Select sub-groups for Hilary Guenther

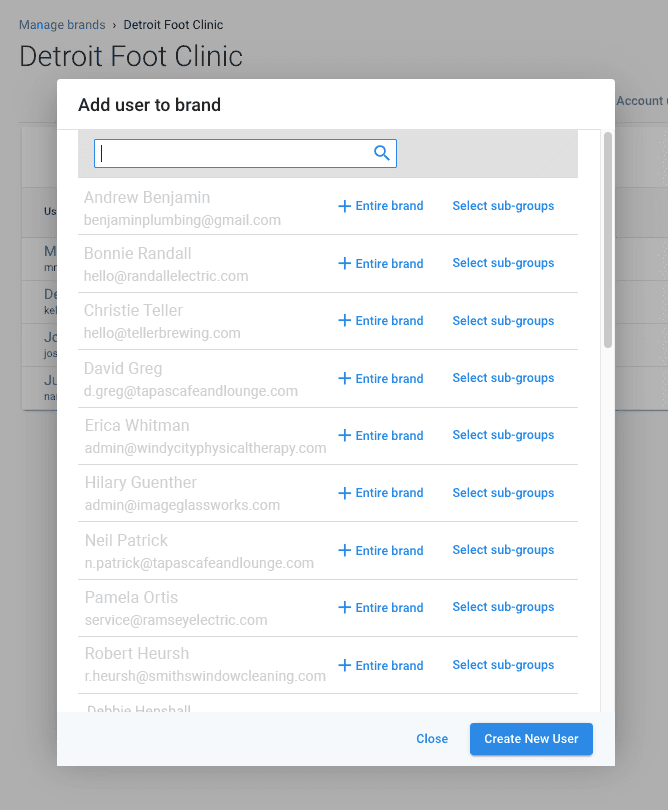pos(503,493)
